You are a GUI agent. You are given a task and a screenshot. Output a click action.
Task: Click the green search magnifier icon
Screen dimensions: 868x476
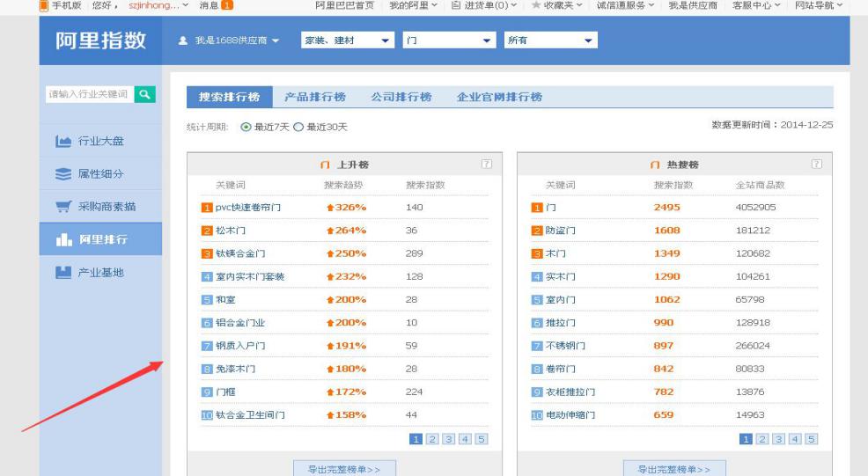click(x=145, y=94)
